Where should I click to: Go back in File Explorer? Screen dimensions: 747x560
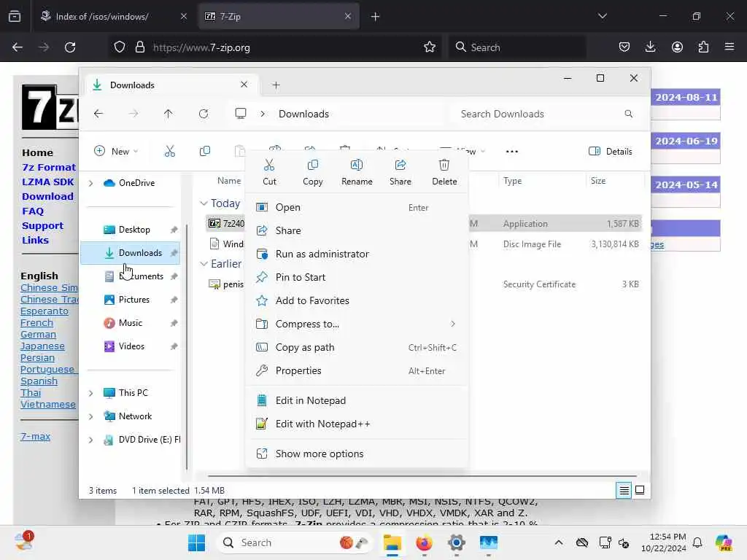[98, 114]
